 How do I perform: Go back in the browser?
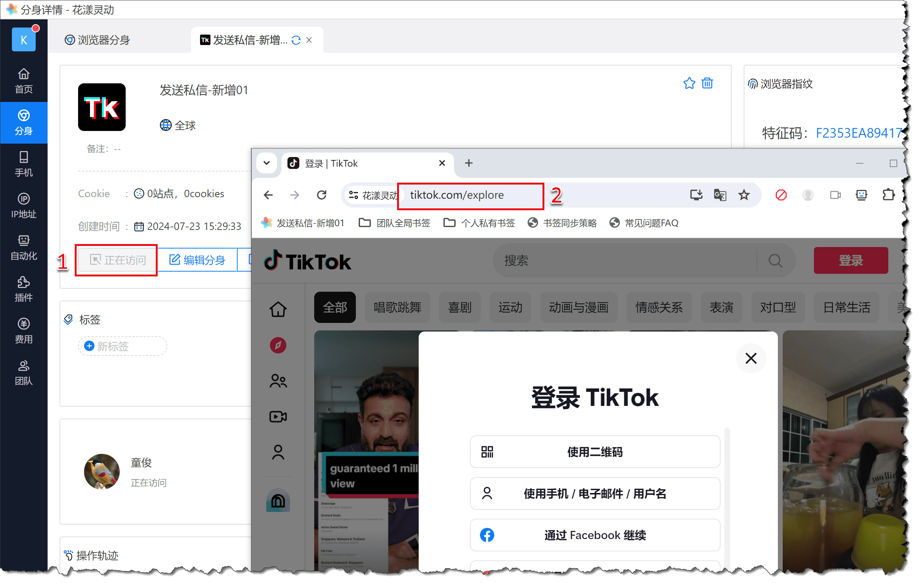[x=268, y=195]
